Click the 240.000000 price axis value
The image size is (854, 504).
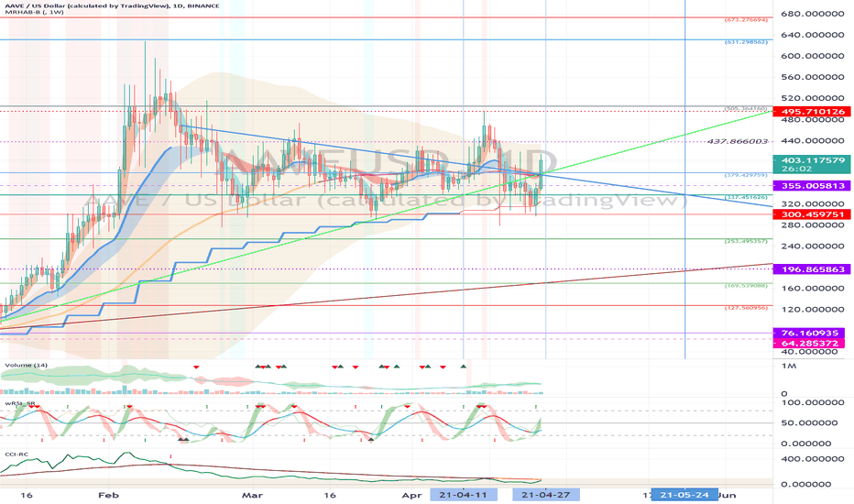point(812,246)
